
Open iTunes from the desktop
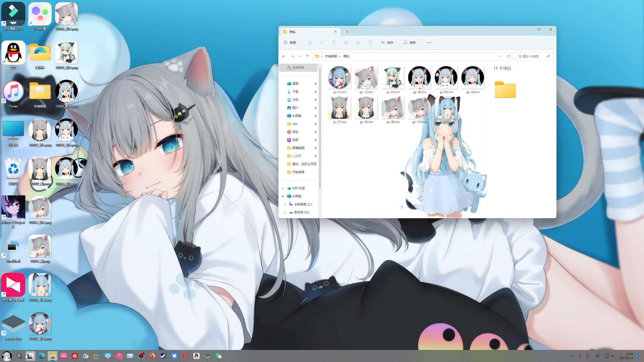[x=13, y=92]
